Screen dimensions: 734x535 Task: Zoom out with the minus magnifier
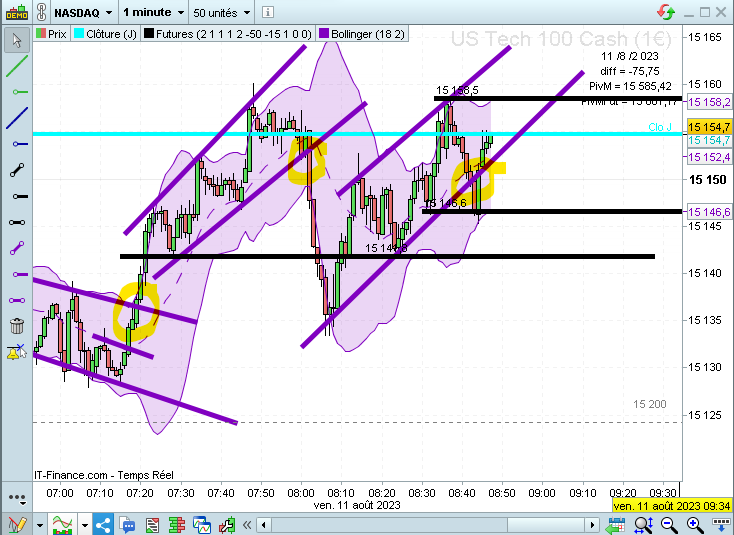pyautogui.click(x=668, y=524)
